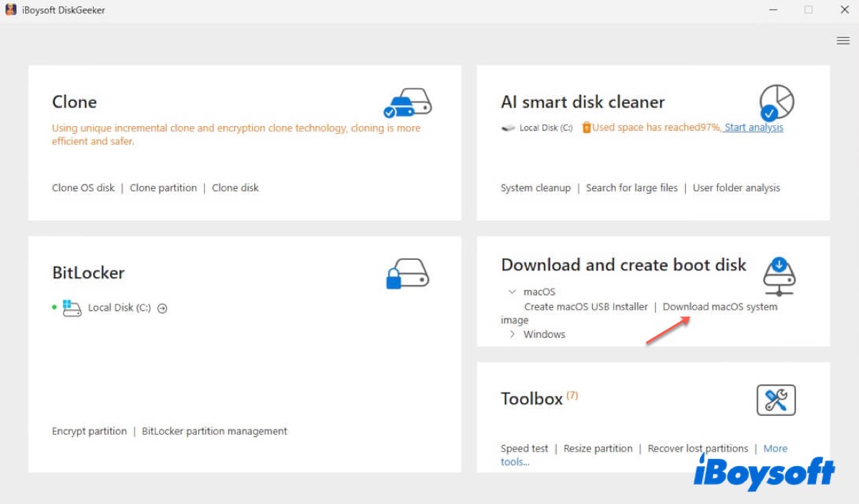Image resolution: width=859 pixels, height=504 pixels.
Task: Click the arrow icon beside Local Disk (C:)
Action: pyautogui.click(x=162, y=309)
